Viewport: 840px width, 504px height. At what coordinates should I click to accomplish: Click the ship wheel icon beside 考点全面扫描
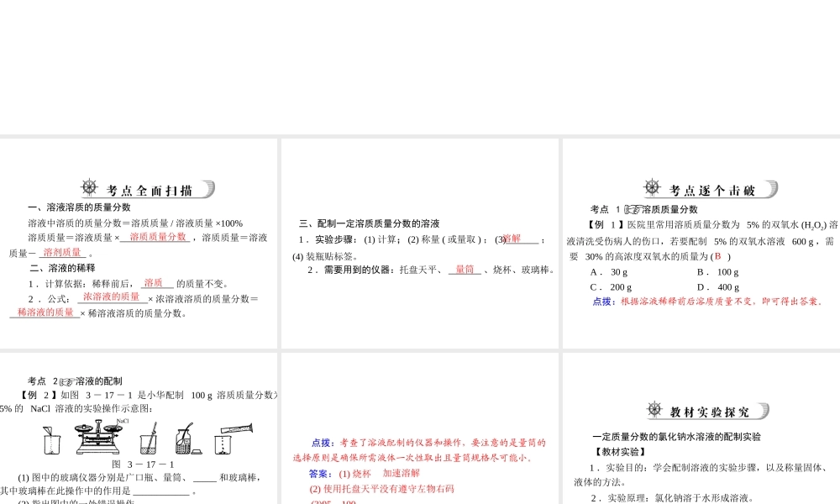(x=90, y=187)
